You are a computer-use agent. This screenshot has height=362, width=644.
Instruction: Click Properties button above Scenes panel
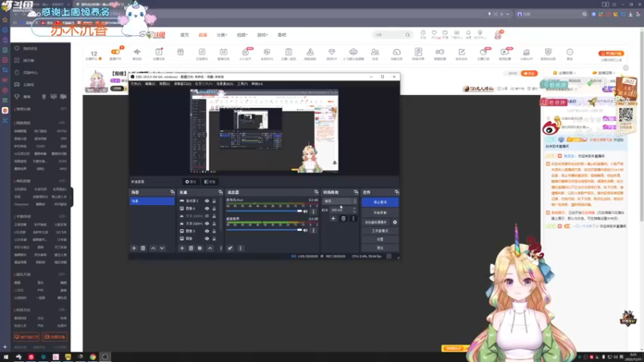pos(191,182)
